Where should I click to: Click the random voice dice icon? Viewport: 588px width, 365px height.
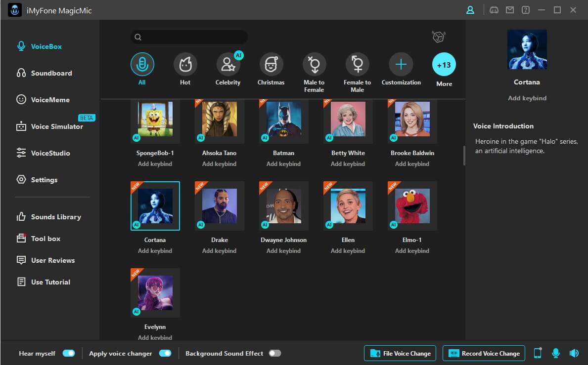pyautogui.click(x=438, y=37)
